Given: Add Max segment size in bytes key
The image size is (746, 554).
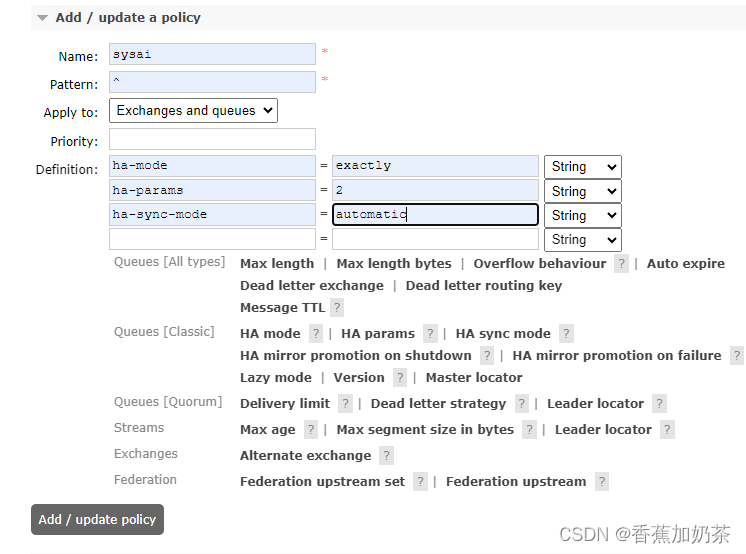Looking at the screenshot, I should click(425, 430).
